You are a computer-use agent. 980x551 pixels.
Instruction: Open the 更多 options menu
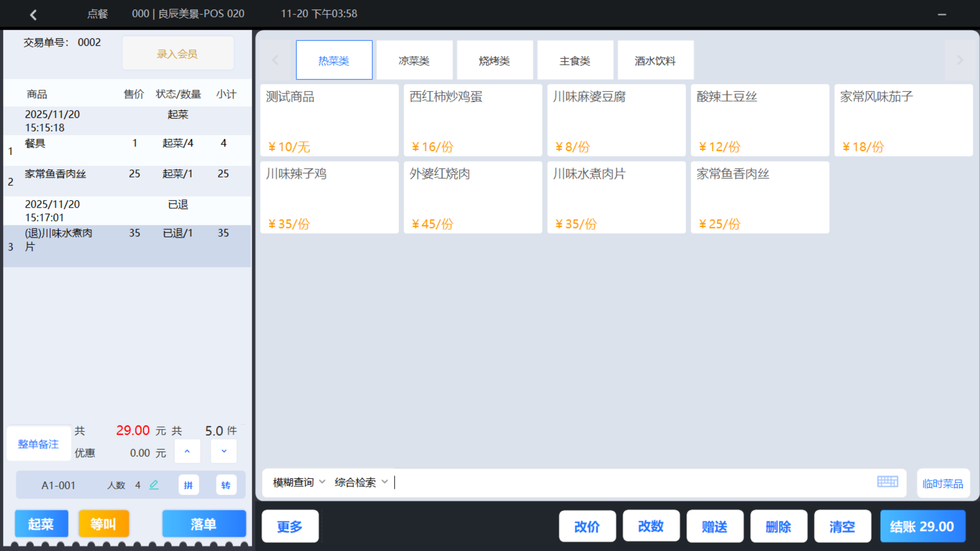[x=290, y=526]
